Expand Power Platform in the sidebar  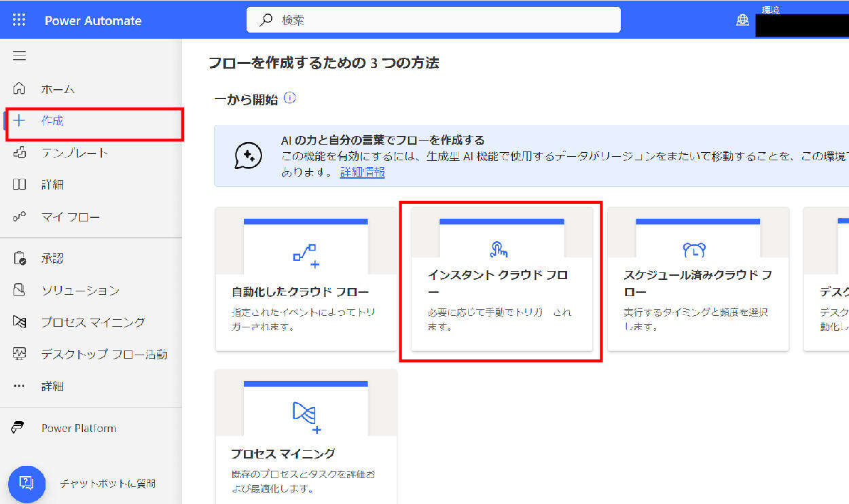pos(78,428)
